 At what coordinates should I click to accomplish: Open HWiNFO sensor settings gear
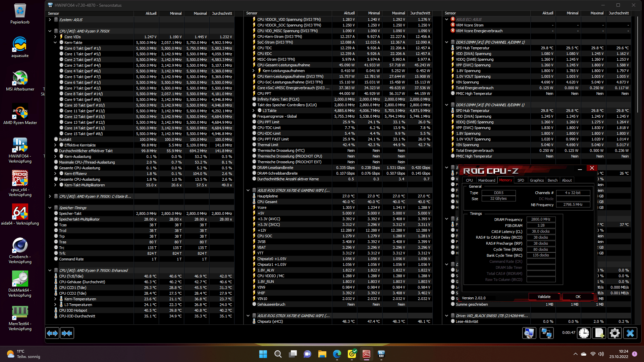point(614,333)
